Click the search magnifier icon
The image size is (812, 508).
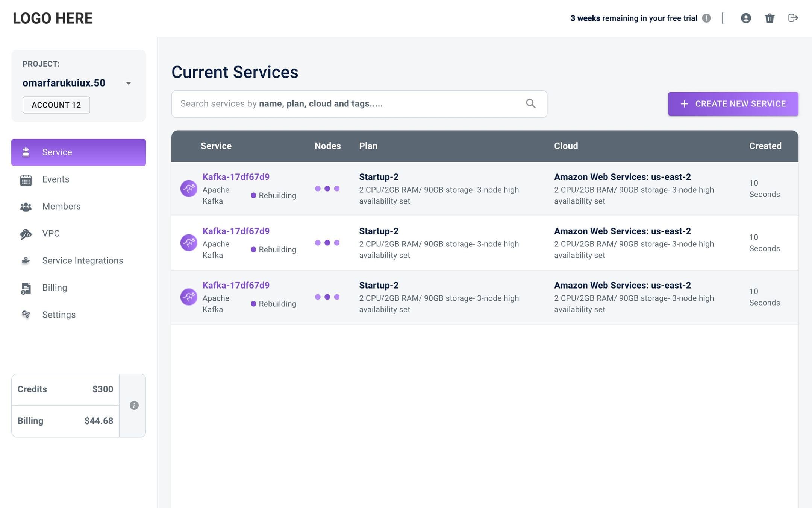[x=531, y=103]
